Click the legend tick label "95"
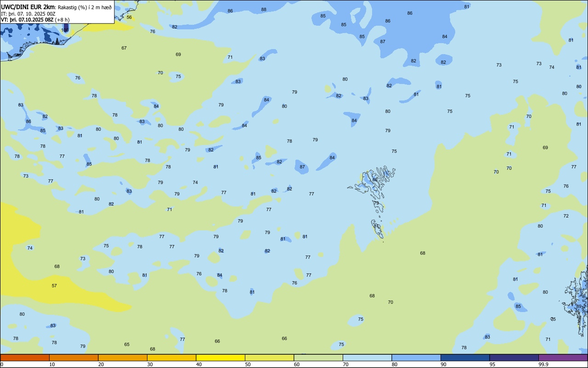The height and width of the screenshot is (368, 588). pos(492,364)
